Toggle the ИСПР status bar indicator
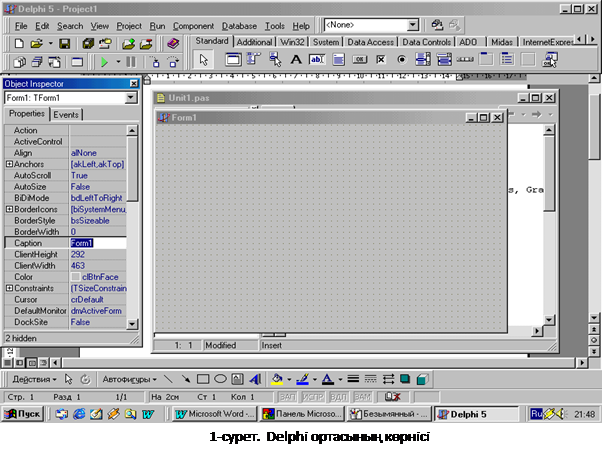The image size is (602, 455). coord(313,397)
